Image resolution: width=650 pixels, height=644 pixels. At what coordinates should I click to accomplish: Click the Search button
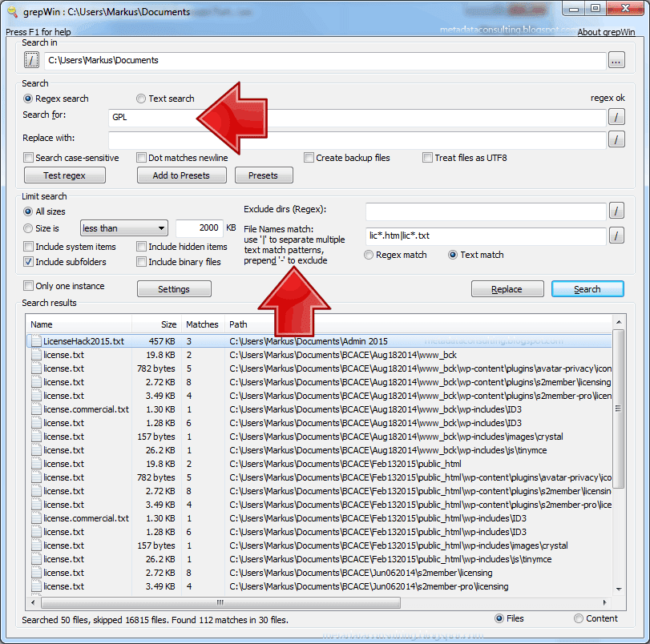(587, 289)
